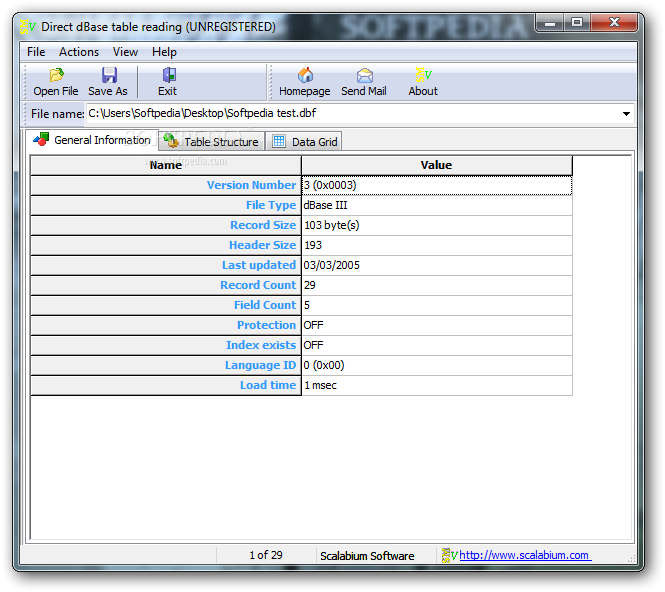The height and width of the screenshot is (592, 665).
Task: Select the '1 msec' load time value
Action: pos(437,385)
